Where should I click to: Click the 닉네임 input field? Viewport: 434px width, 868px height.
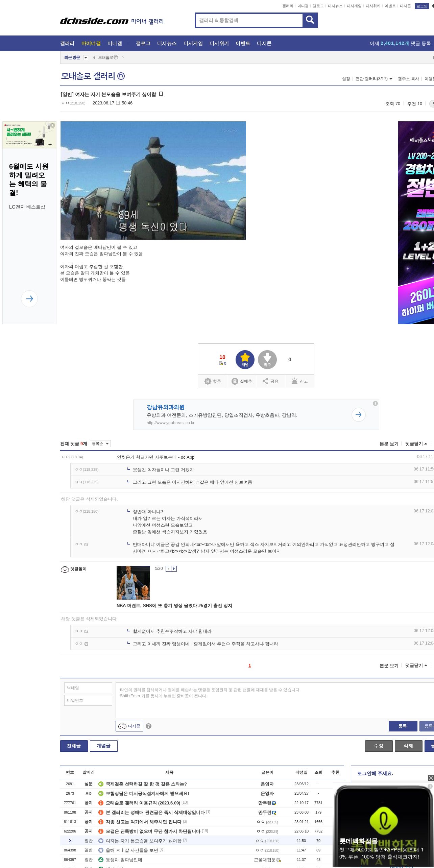click(x=88, y=688)
